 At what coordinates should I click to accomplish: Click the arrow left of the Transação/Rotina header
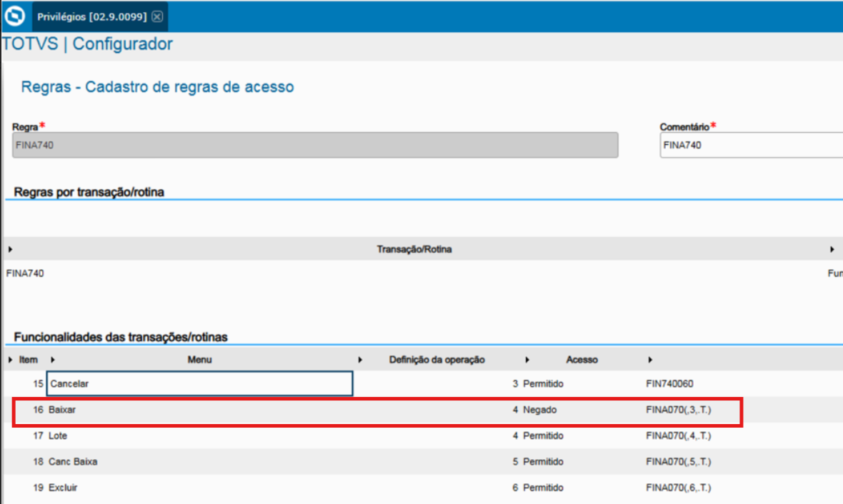pos(10,249)
